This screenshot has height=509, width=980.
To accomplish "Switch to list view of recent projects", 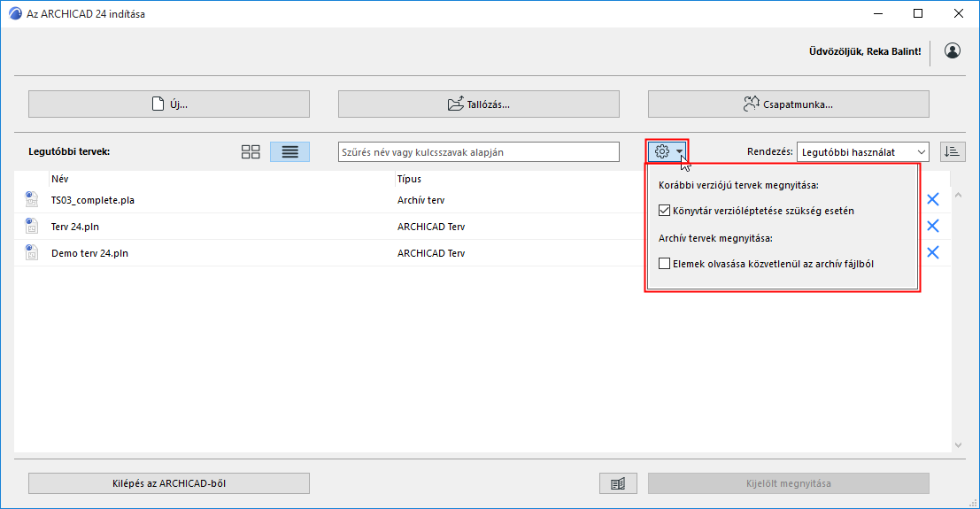I will click(x=290, y=152).
